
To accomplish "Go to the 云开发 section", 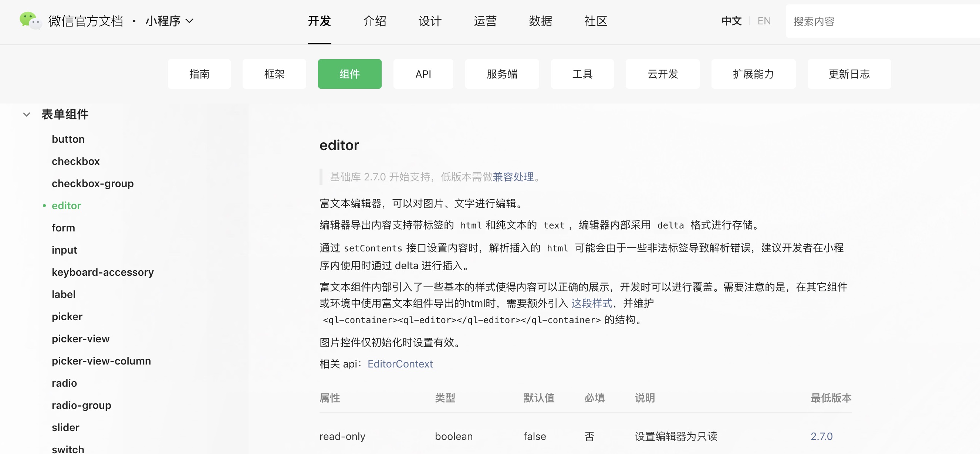I will pos(662,74).
